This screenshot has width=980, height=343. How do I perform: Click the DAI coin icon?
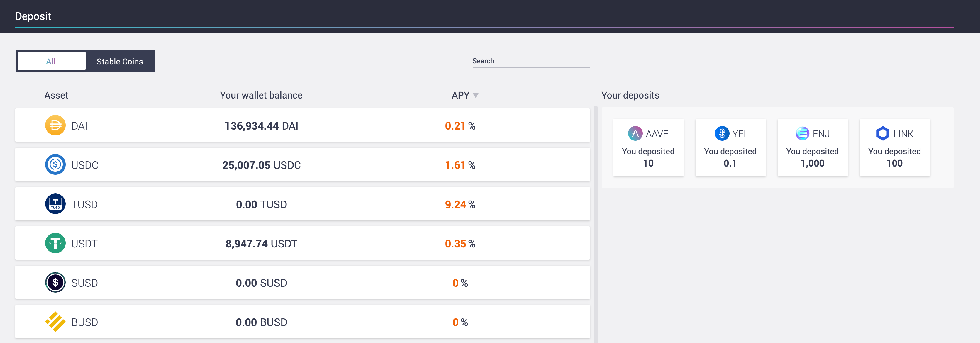(x=55, y=125)
